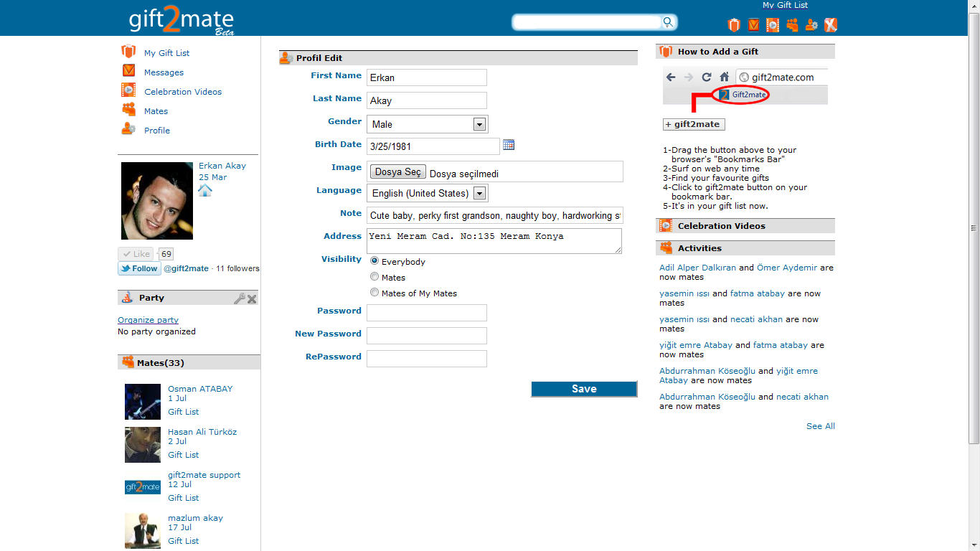Image resolution: width=980 pixels, height=551 pixels.
Task: Open Messages in sidebar menu
Action: pos(164,72)
